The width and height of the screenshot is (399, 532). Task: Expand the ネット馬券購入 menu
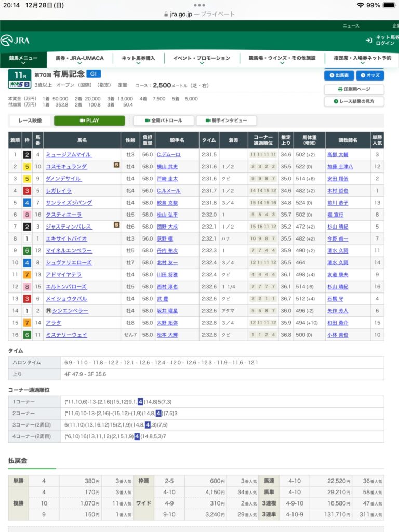[138, 60]
